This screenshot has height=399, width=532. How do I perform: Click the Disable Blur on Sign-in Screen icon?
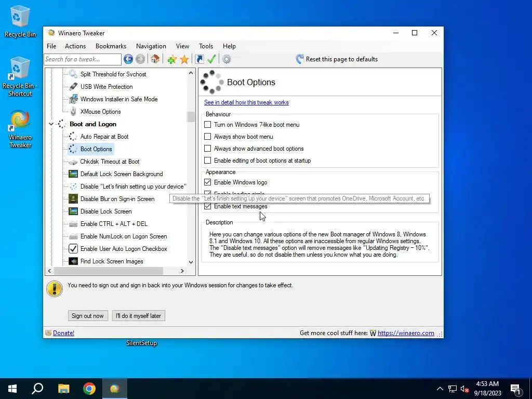tap(73, 199)
